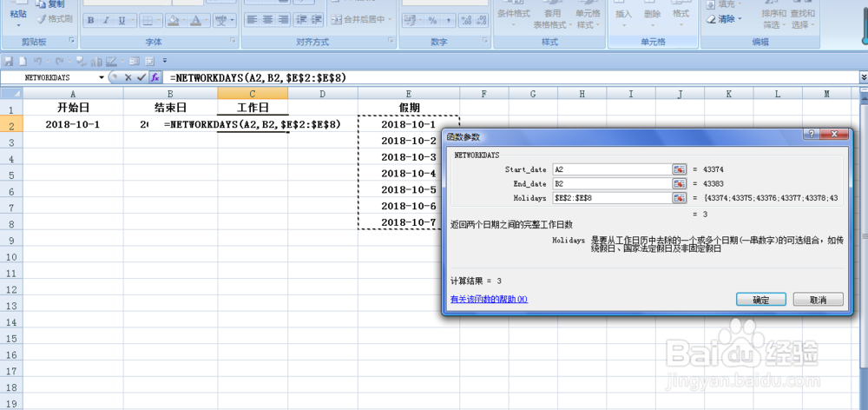868x410 pixels.
Task: Click the 复制 copy button
Action: [x=49, y=3]
